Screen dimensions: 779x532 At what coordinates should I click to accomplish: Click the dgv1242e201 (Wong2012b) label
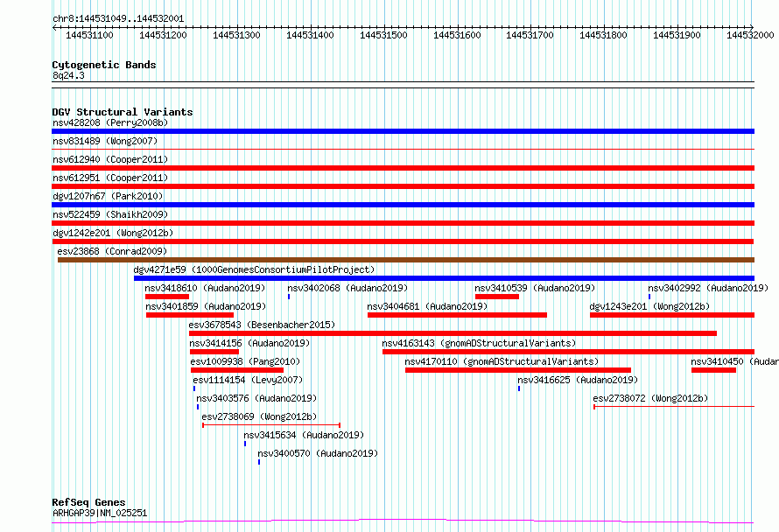113,233
